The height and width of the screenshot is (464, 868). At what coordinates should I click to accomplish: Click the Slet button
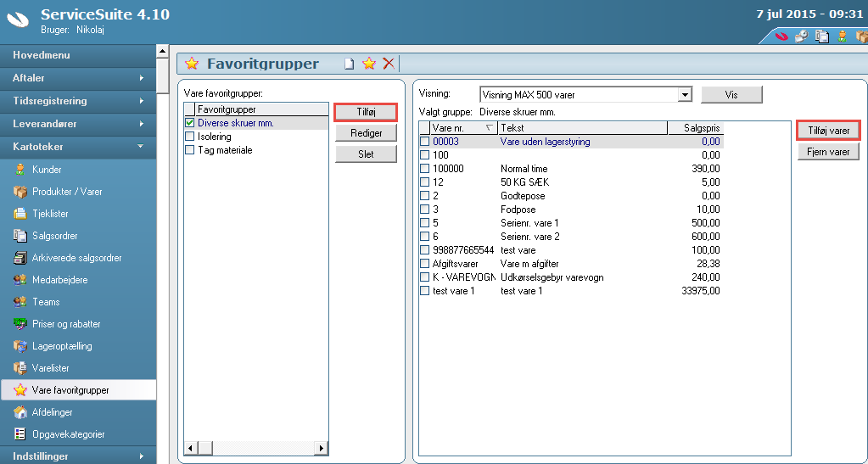coord(366,154)
